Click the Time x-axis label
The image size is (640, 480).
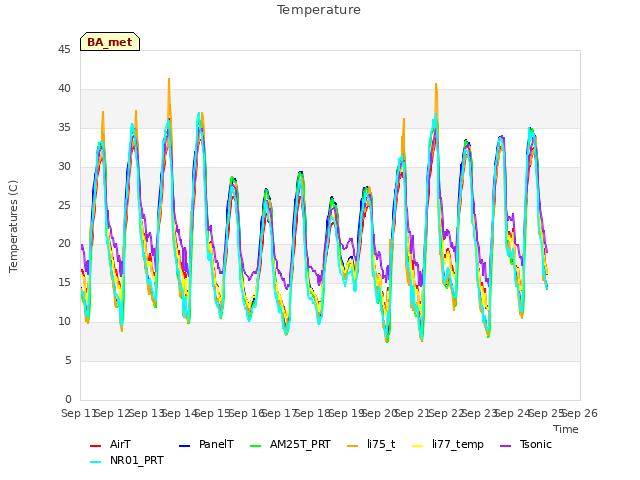pyautogui.click(x=566, y=429)
